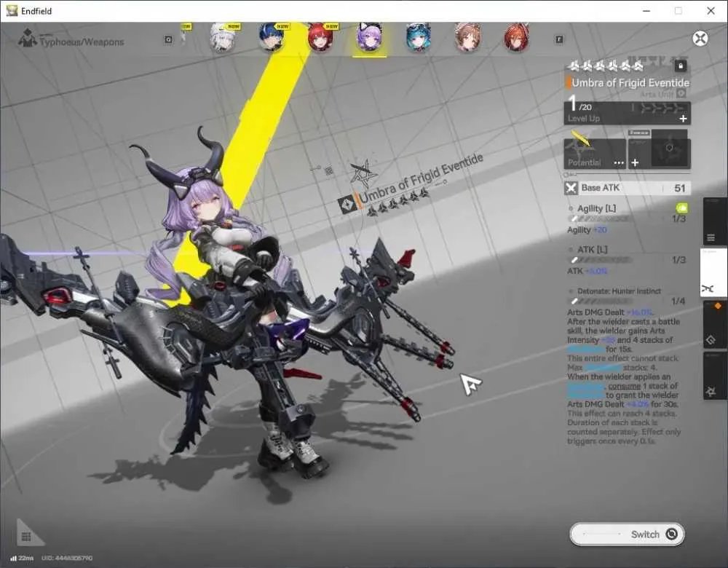
Task: Add an essence with the plus icon
Action: pyautogui.click(x=635, y=162)
